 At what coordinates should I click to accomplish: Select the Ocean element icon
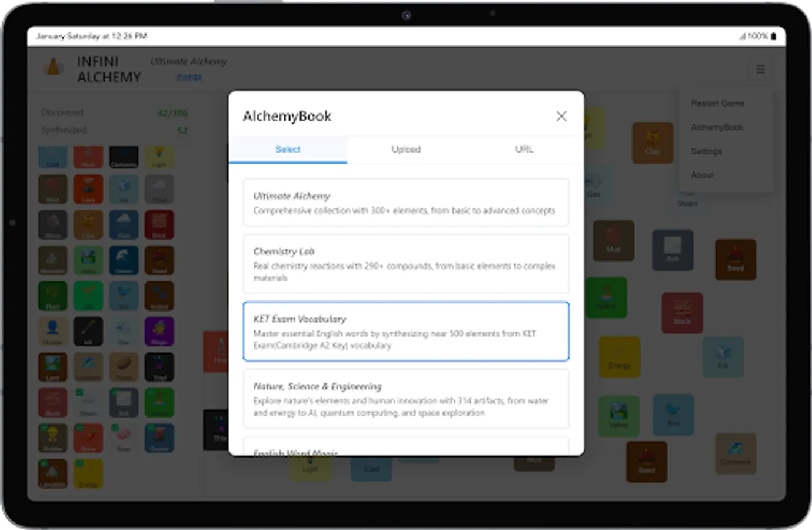124,260
